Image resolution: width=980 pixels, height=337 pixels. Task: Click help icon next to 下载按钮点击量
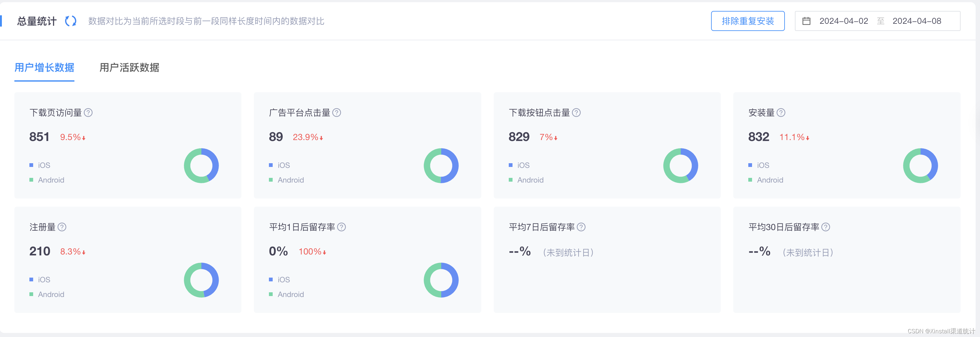(x=576, y=113)
